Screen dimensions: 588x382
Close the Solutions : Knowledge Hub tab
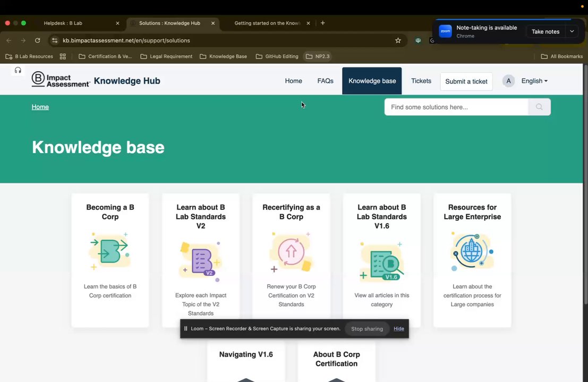click(213, 23)
